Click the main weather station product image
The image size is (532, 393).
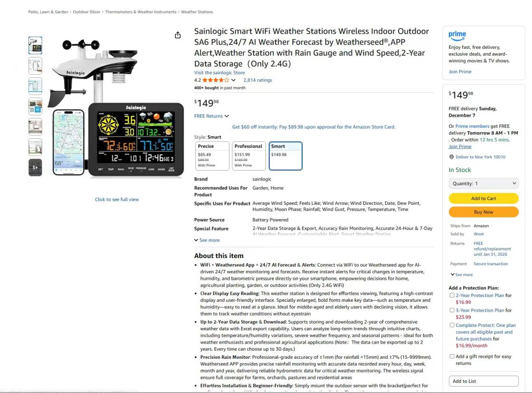coord(117,108)
